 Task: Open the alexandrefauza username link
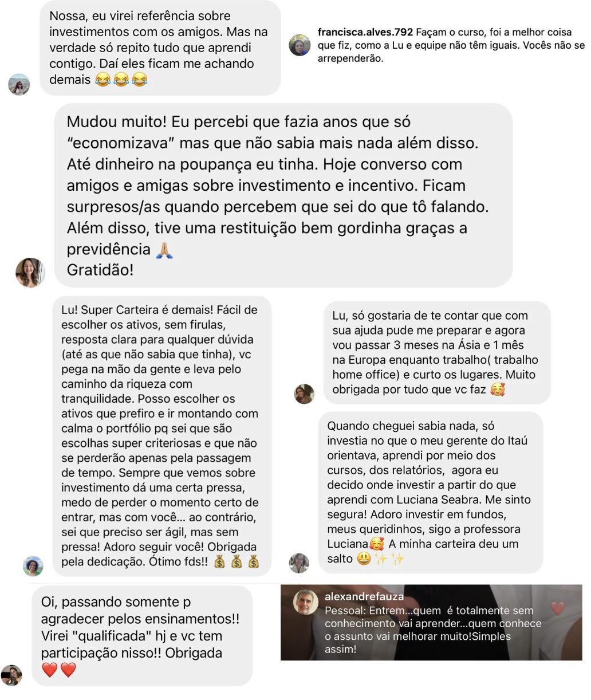[364, 596]
